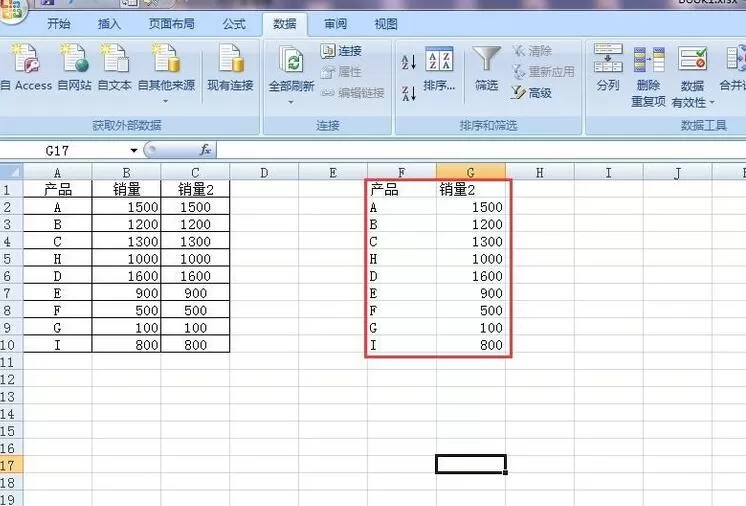Select column G header
This screenshot has height=506, width=746.
tap(471, 172)
